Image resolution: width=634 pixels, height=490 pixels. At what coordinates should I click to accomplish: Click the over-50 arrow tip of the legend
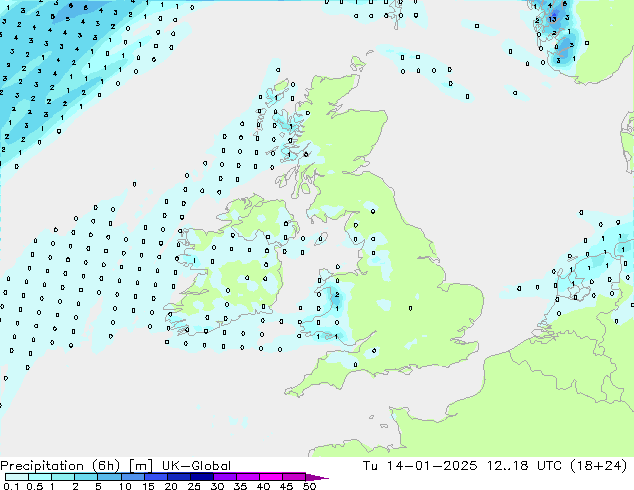[x=317, y=477]
